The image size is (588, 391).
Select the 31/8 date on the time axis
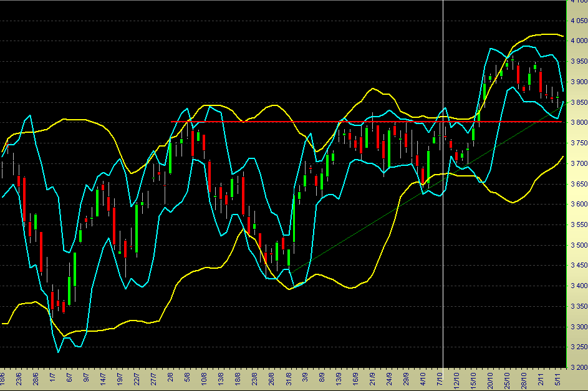289,379
